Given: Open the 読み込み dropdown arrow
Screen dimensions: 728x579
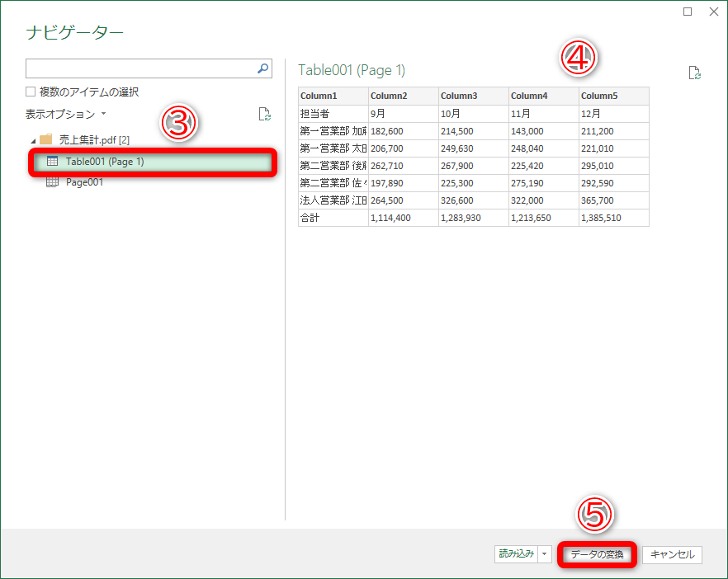Looking at the screenshot, I should [x=545, y=554].
